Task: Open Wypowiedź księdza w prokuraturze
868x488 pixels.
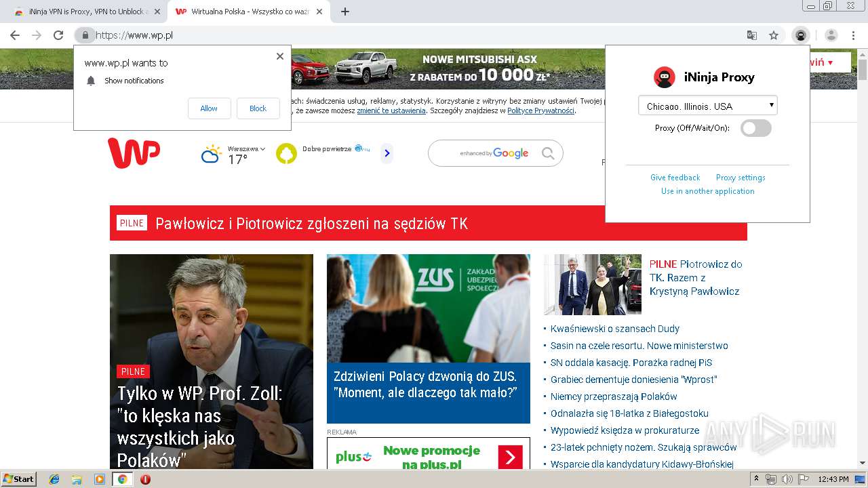Action: point(625,430)
